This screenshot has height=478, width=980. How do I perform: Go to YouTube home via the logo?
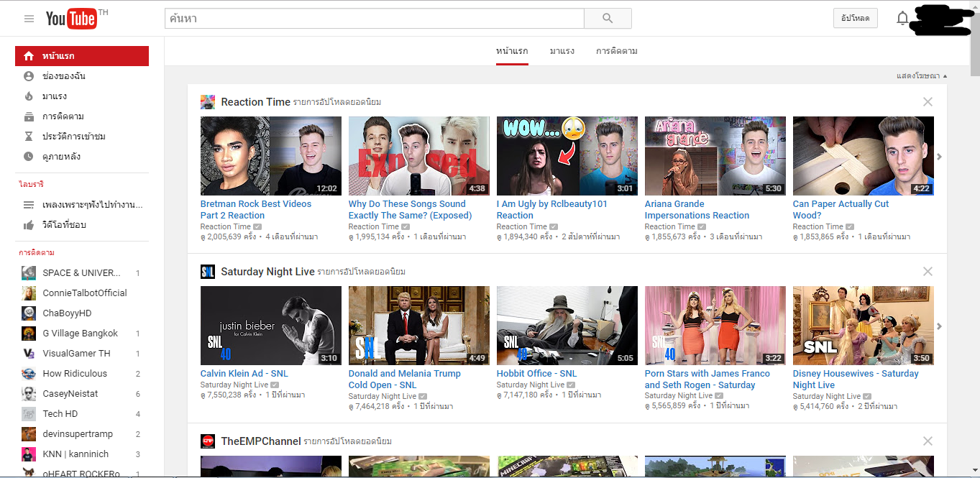71,19
